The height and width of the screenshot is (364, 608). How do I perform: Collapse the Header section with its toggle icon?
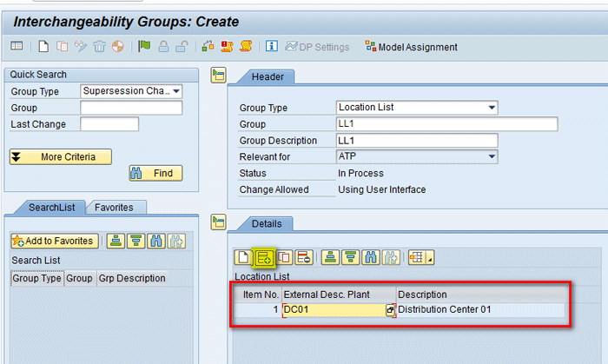(218, 76)
